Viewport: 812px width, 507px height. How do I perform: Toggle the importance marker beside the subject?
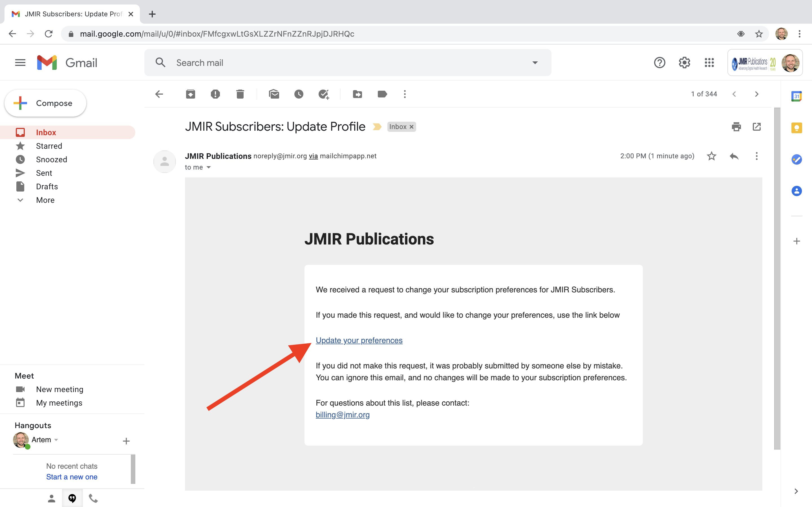click(377, 127)
